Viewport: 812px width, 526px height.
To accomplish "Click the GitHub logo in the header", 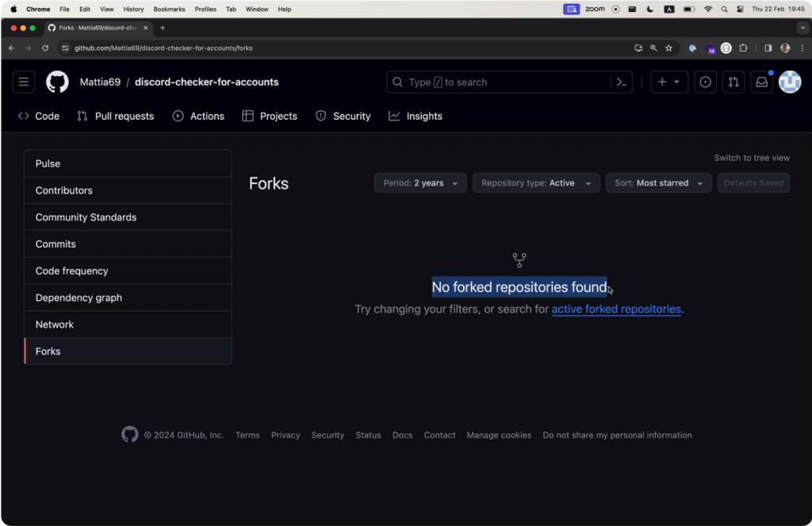I will [57, 82].
